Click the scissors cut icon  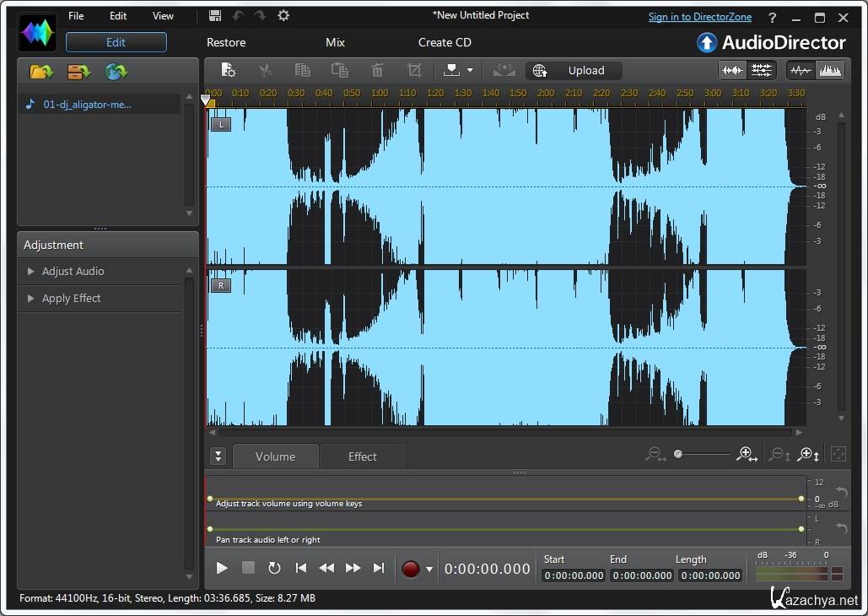(x=266, y=71)
